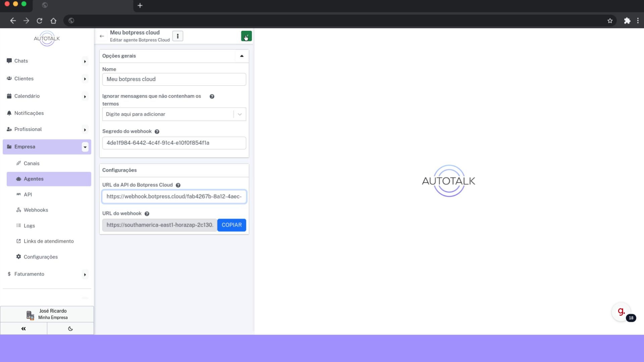Click browser back arrow
This screenshot has width=644, height=362.
pyautogui.click(x=13, y=21)
